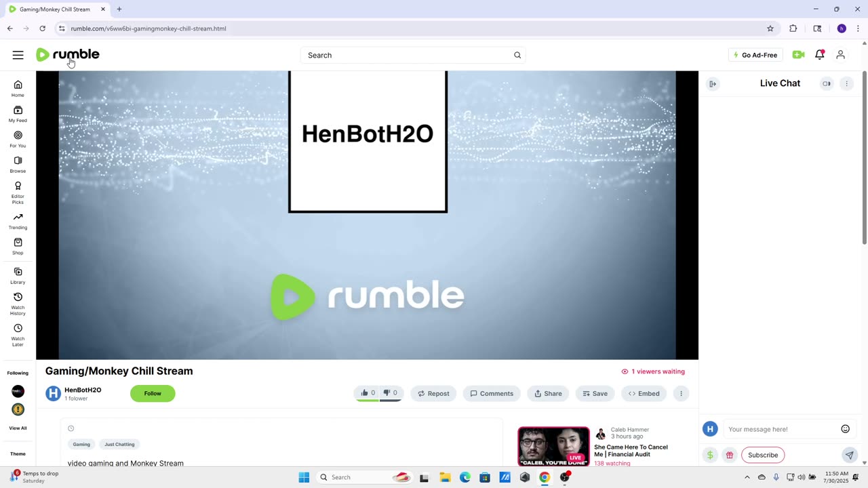The image size is (868, 488).
Task: Follow the HenBotH2O channel
Action: pyautogui.click(x=153, y=393)
